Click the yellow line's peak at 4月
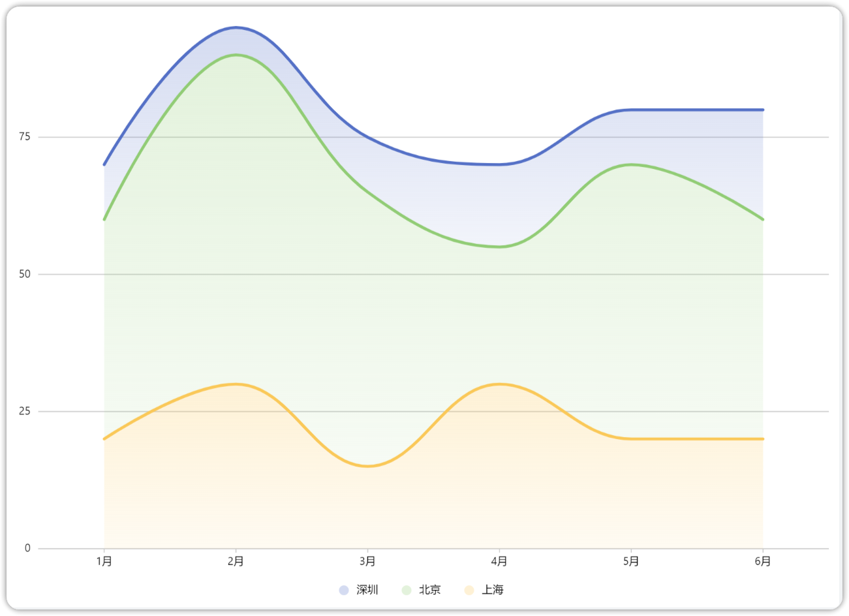This screenshot has height=616, width=849. point(499,384)
